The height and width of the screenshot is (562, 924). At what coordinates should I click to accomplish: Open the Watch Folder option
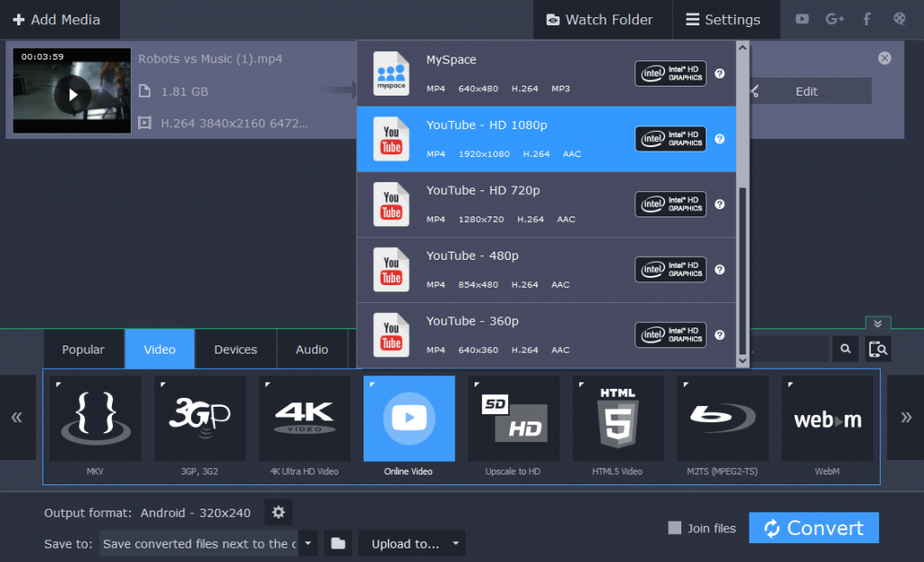tap(601, 20)
